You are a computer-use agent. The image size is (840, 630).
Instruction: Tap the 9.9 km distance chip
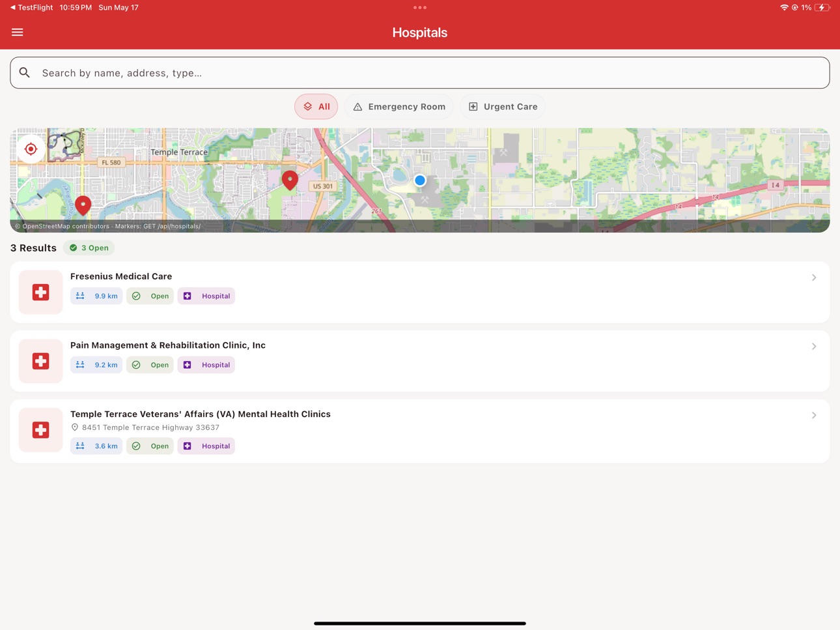click(x=96, y=296)
